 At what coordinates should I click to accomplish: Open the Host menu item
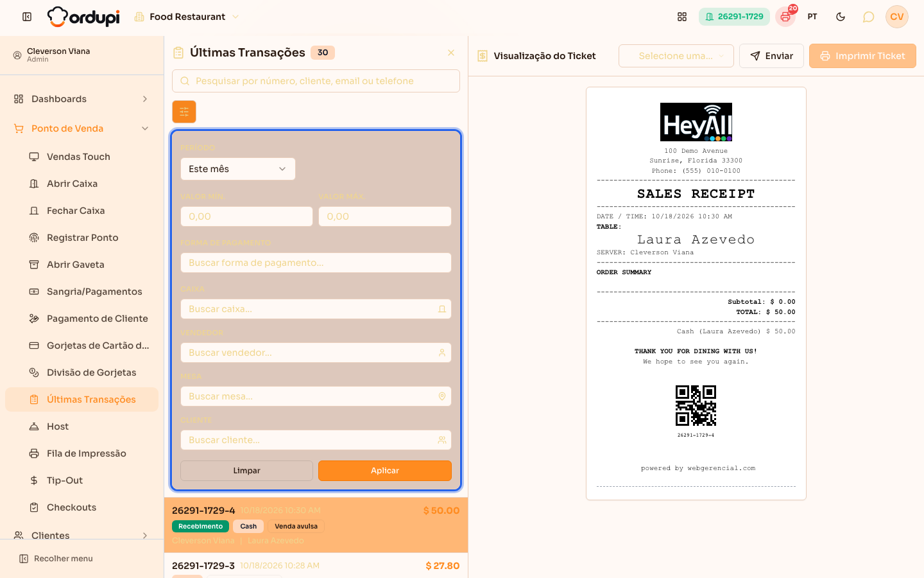click(x=81, y=426)
